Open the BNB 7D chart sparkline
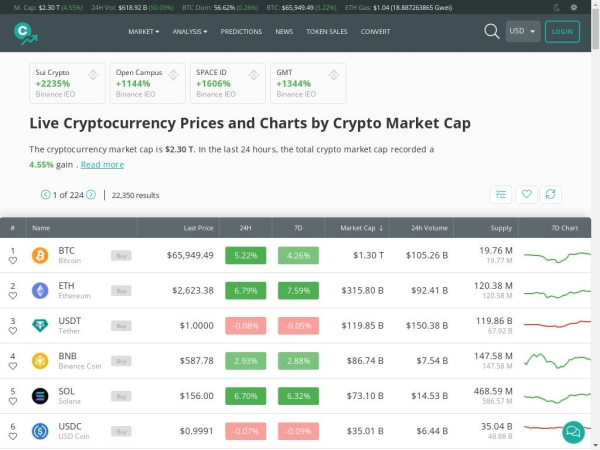This screenshot has height=450, width=600. [x=557, y=360]
